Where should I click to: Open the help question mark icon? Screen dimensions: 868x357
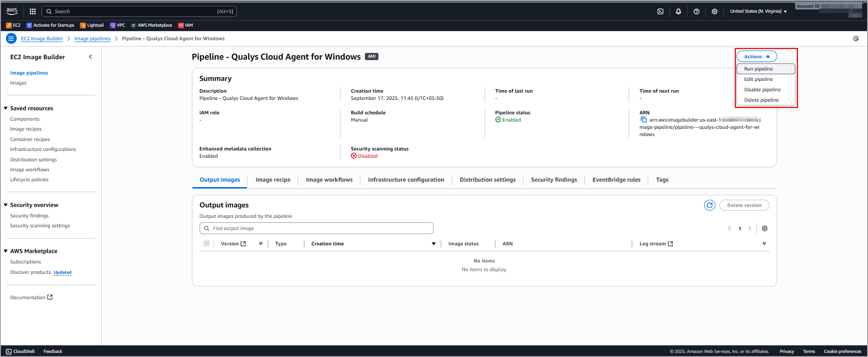[696, 11]
